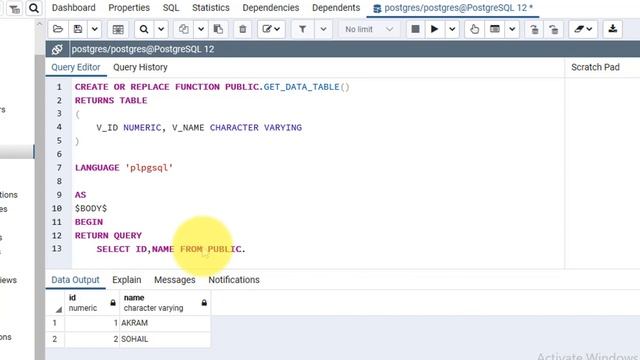640x360 pixels.
Task: Click the select-all corner of results grid
Action: coord(55,303)
